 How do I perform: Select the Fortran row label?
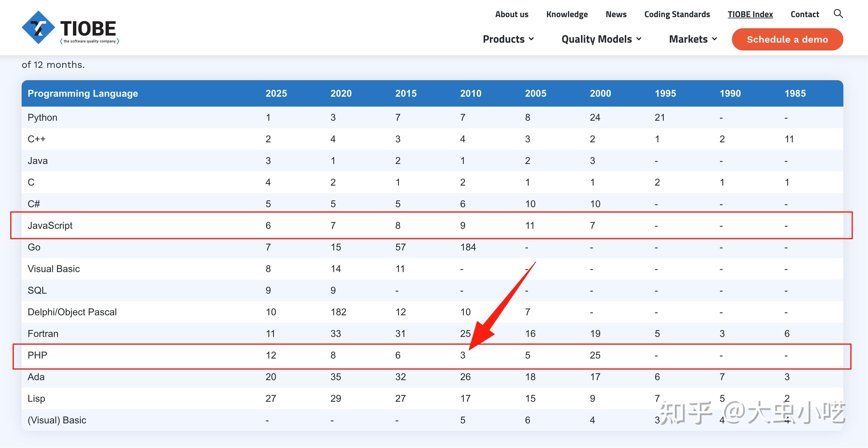coord(43,334)
